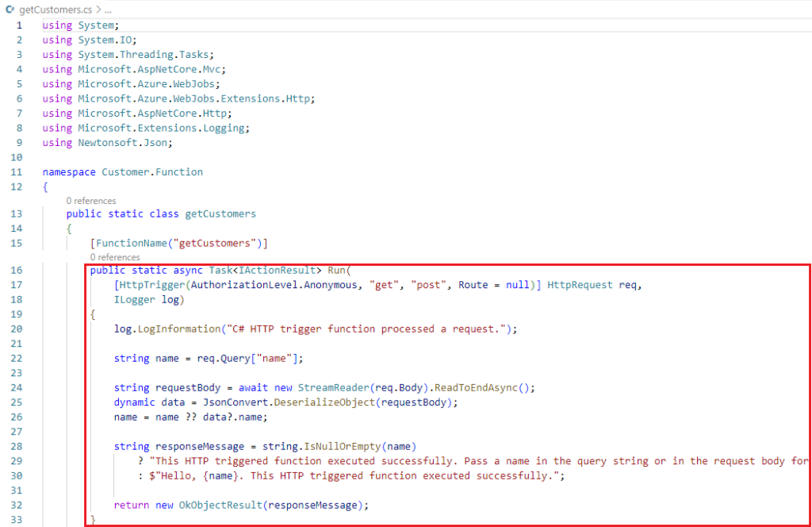Image resolution: width=812 pixels, height=527 pixels.
Task: Click the HttpTrigger attribute text
Action: click(x=147, y=285)
